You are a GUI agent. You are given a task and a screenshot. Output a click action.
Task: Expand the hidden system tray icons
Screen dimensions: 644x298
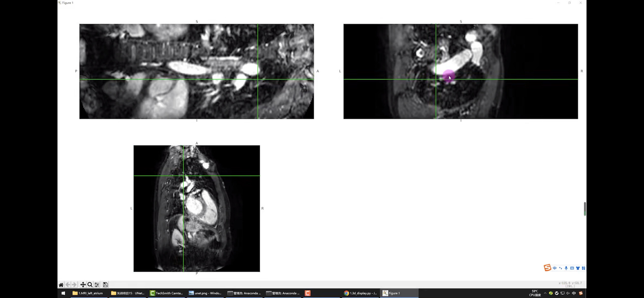click(x=545, y=293)
